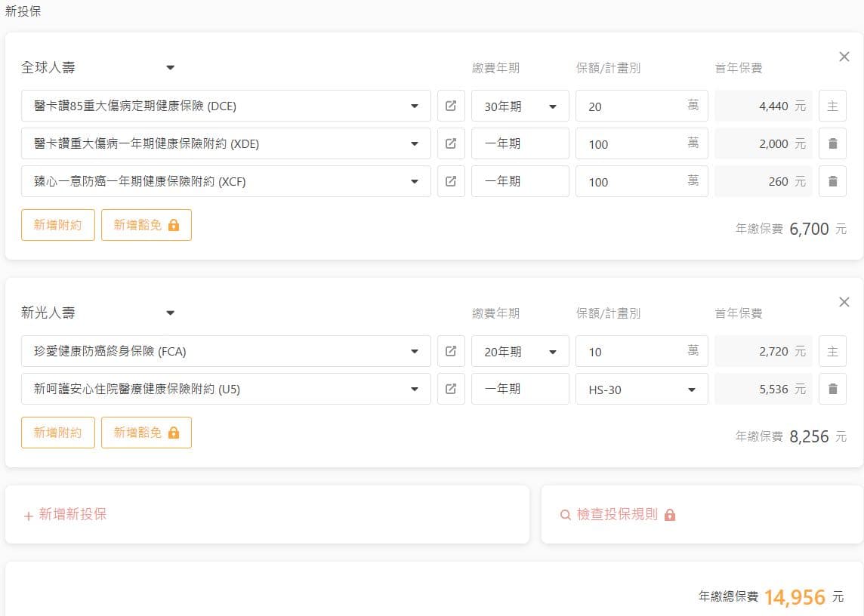Click 檢查投保規則 check rules button

[x=618, y=515]
